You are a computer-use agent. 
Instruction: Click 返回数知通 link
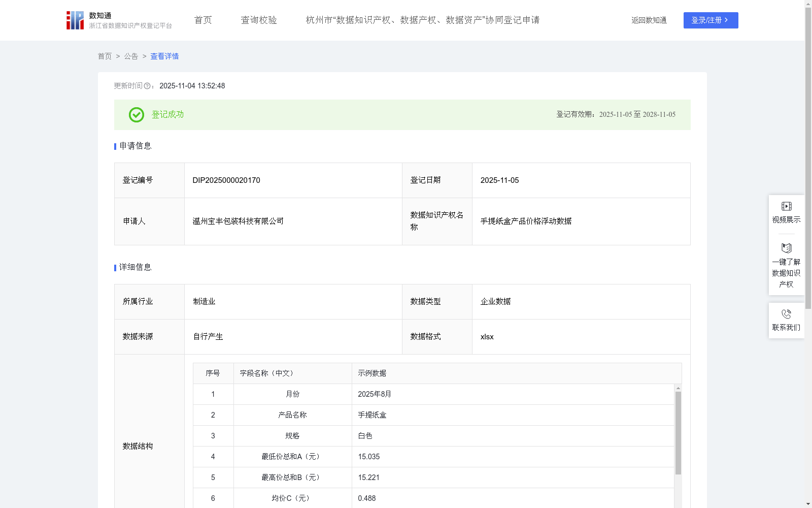click(649, 20)
